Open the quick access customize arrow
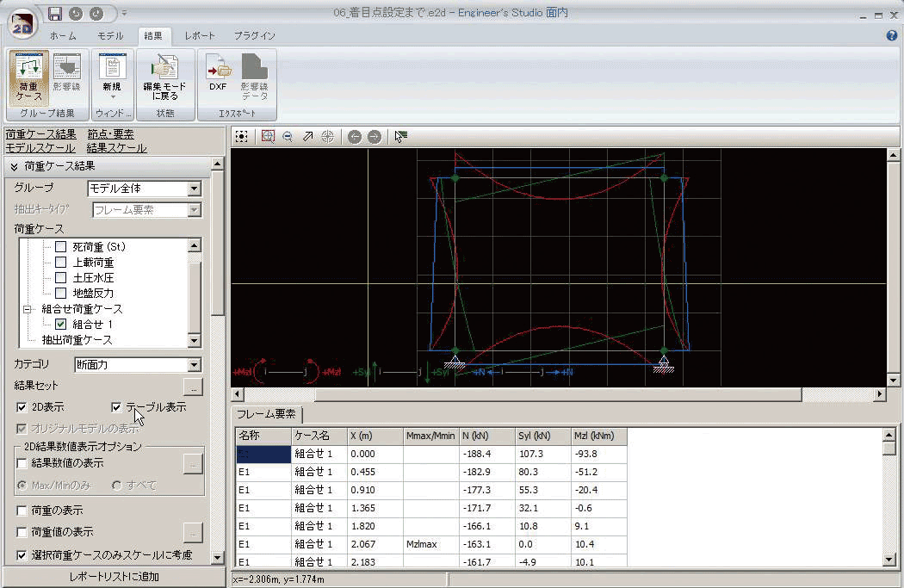This screenshot has width=904, height=588. click(124, 13)
